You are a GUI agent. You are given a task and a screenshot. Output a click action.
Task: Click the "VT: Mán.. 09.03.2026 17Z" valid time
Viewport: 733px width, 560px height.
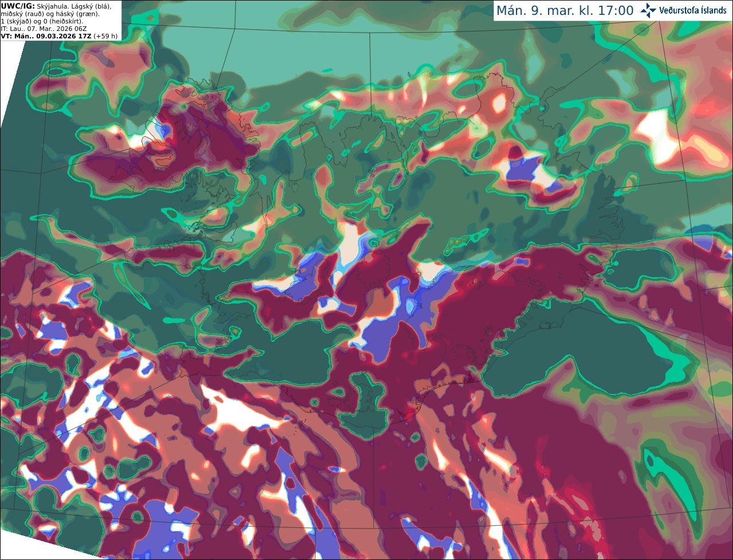[x=46, y=36]
